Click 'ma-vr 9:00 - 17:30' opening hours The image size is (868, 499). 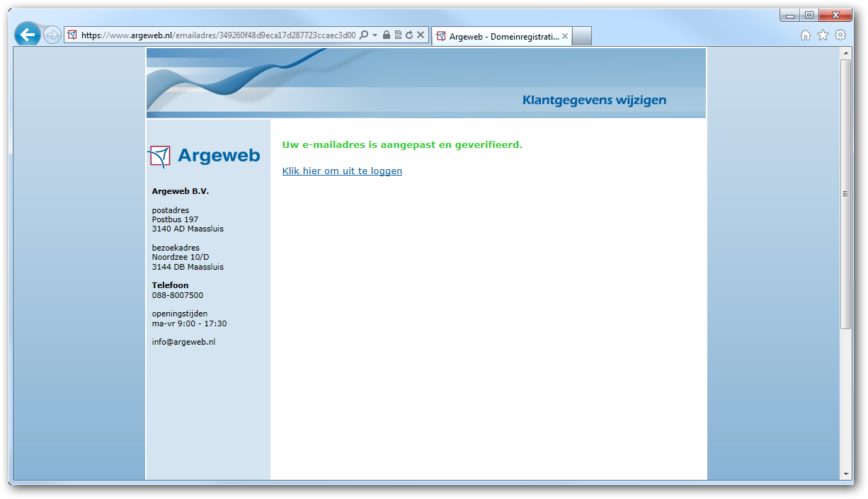(x=189, y=323)
